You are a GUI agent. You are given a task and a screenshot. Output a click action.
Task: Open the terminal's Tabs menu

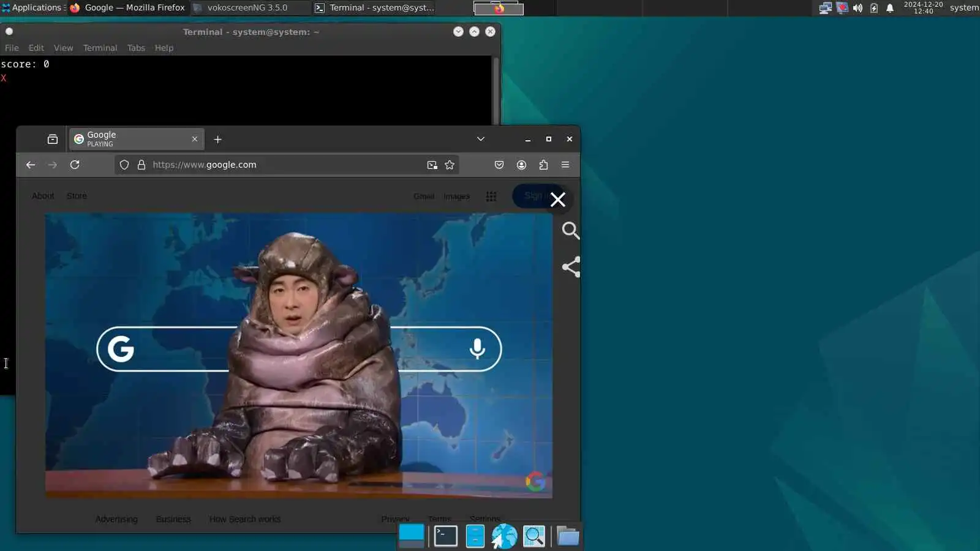click(136, 48)
